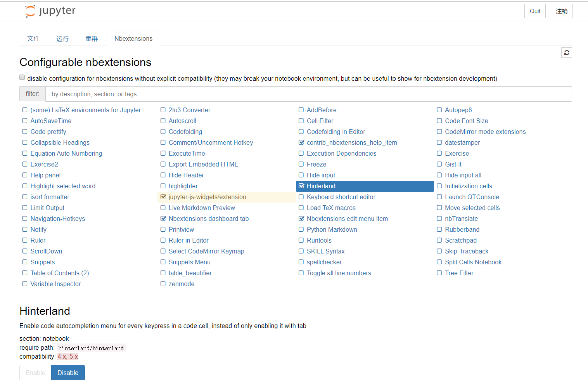
Task: Open Collapsible Headings extension
Action: tap(60, 143)
